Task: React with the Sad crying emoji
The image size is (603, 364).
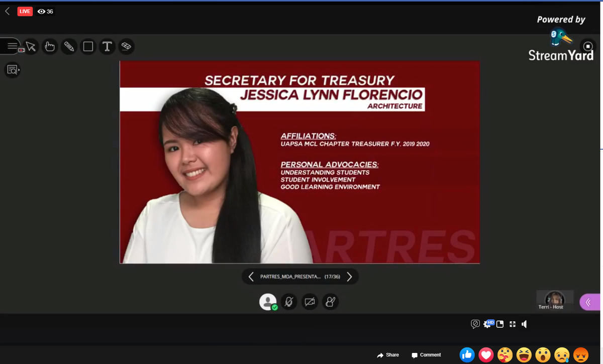Action: 562,355
